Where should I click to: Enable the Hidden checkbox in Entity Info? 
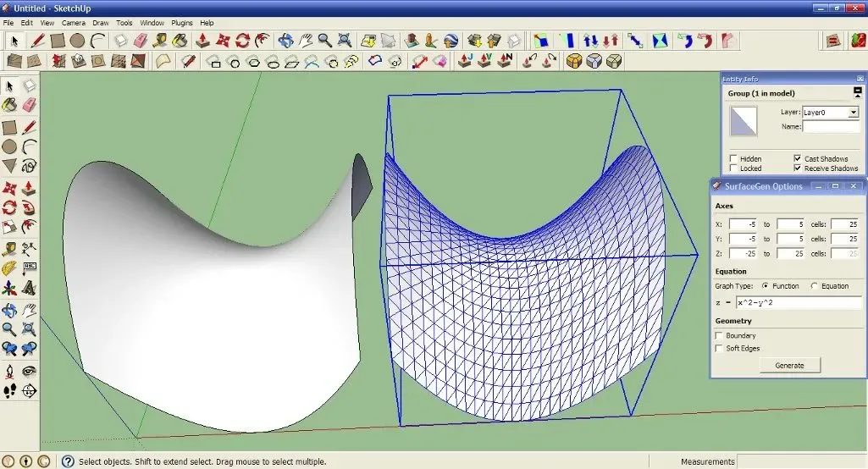click(x=733, y=158)
